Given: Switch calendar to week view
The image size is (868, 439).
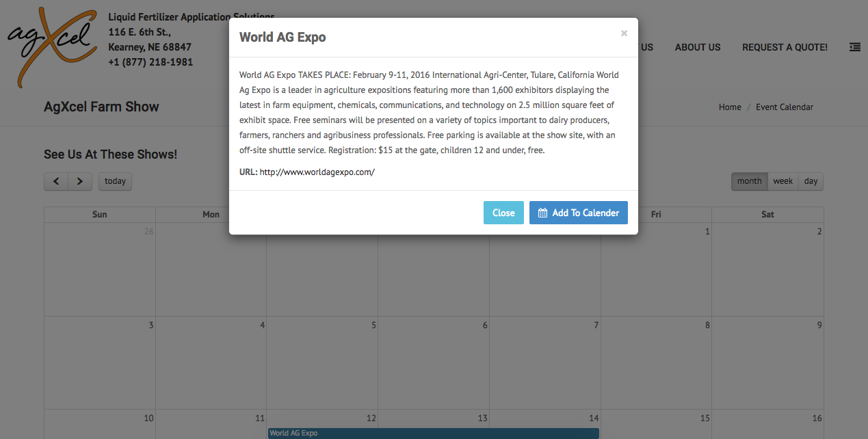Looking at the screenshot, I should (x=782, y=181).
